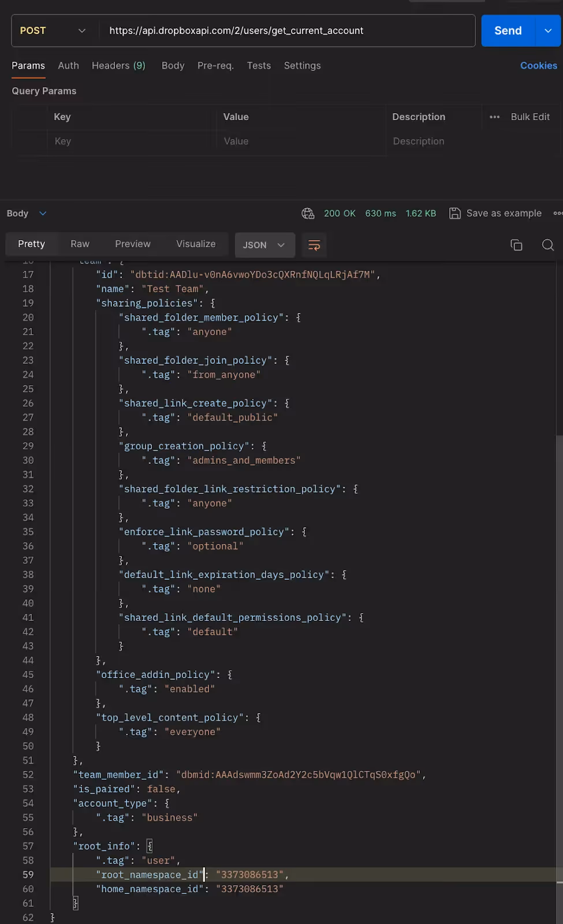This screenshot has width=563, height=924.
Task: Open the query params column options menu
Action: (495, 117)
